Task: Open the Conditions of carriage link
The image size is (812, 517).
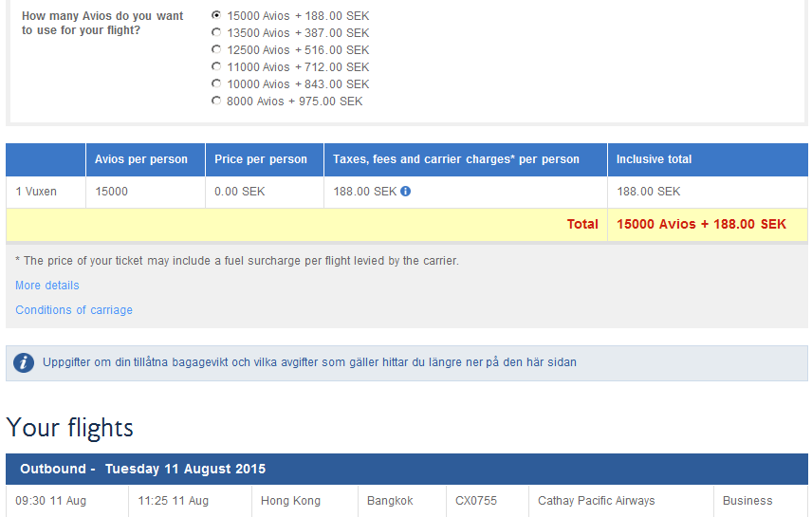Action: (74, 310)
